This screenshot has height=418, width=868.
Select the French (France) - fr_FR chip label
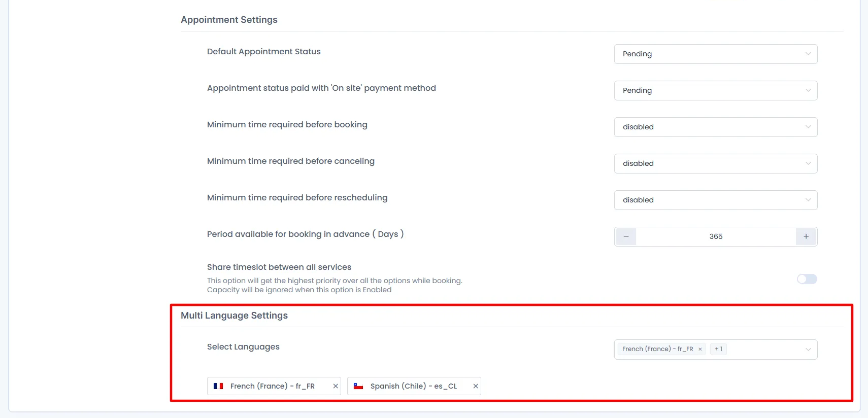(x=273, y=386)
